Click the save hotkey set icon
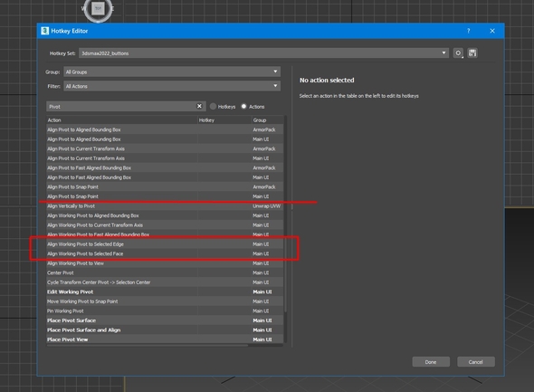This screenshot has width=534, height=392. click(x=472, y=53)
